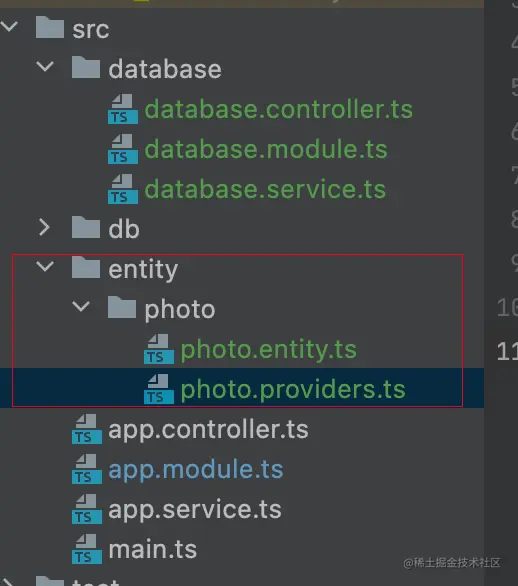The height and width of the screenshot is (586, 518).
Task: Collapse the src folder chevron
Action: [9, 27]
